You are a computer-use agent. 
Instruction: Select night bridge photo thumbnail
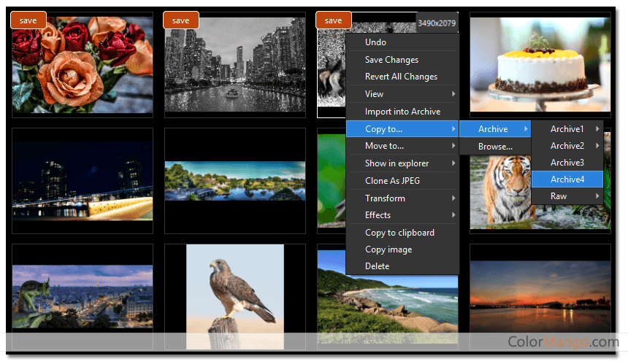click(x=83, y=181)
